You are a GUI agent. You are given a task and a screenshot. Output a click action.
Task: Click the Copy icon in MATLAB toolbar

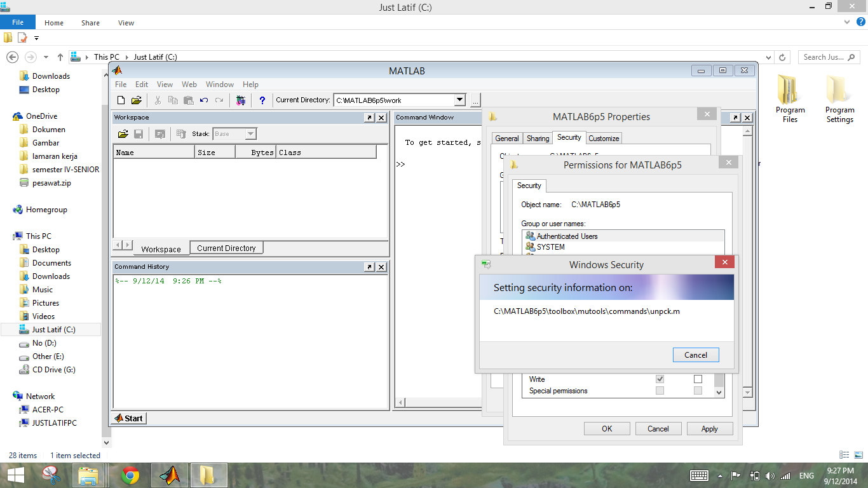point(173,100)
